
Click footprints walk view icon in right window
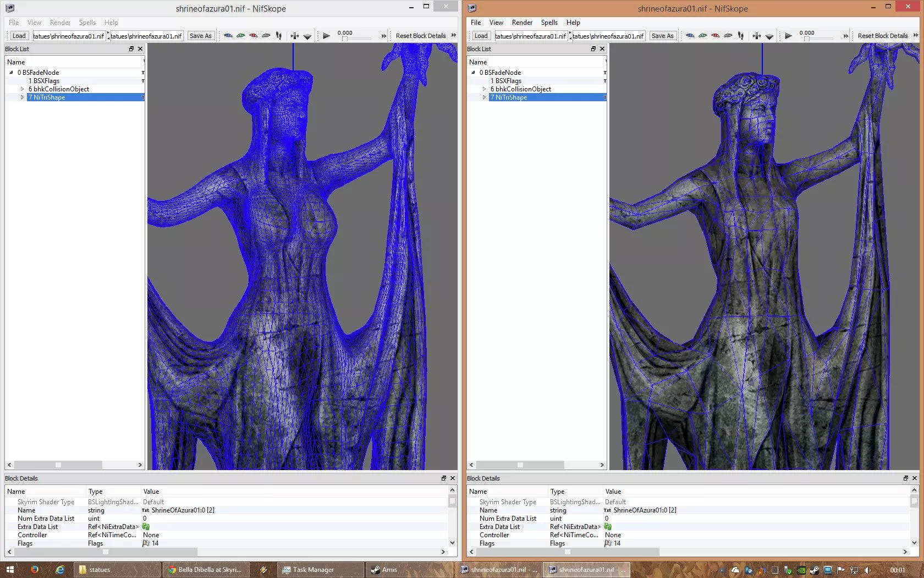click(741, 36)
